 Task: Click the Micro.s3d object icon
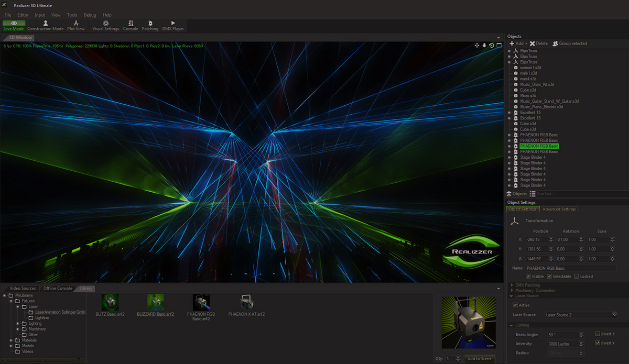click(x=516, y=96)
